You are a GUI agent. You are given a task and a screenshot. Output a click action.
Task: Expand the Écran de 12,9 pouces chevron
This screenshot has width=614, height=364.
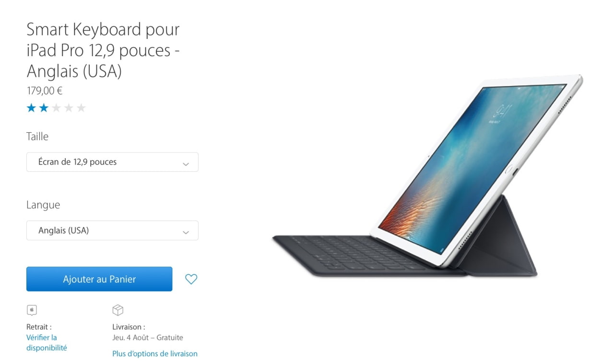click(x=186, y=164)
